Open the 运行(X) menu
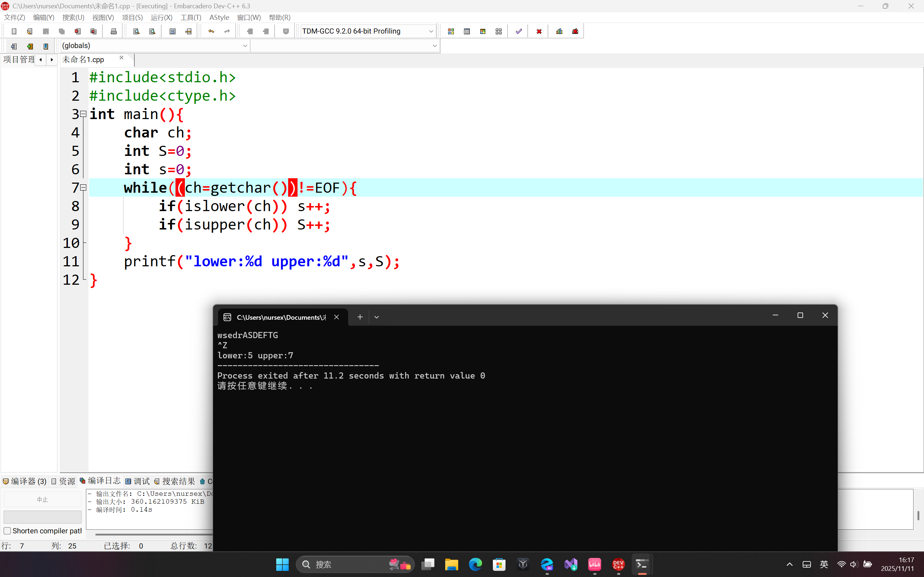The width and height of the screenshot is (924, 577). 161,18
